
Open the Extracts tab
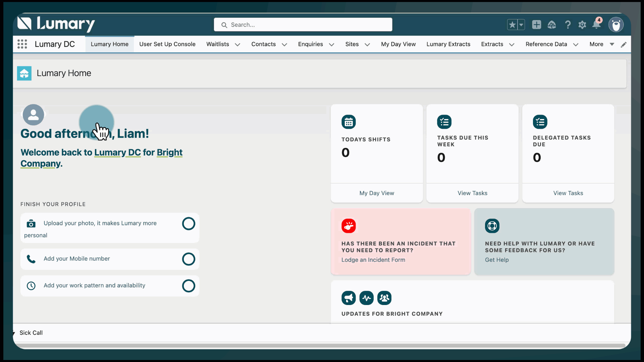pos(492,44)
